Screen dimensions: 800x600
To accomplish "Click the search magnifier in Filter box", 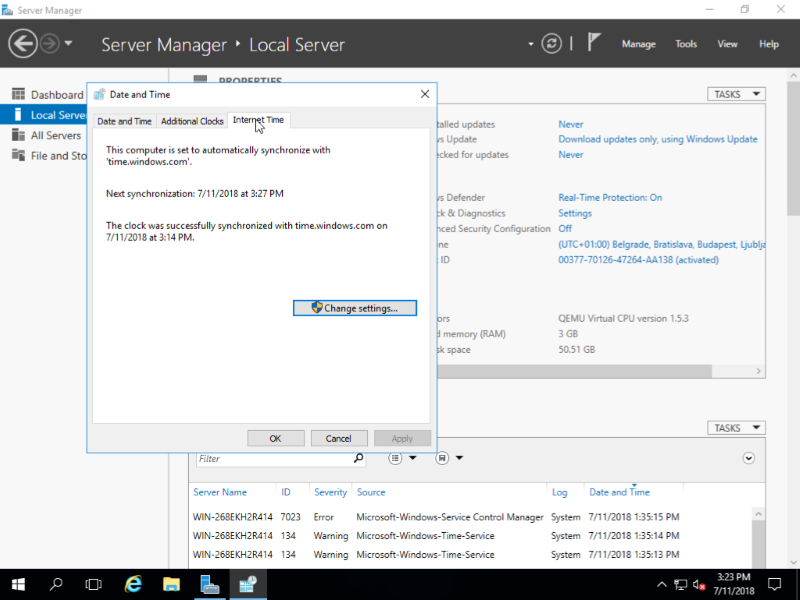I will pos(359,458).
